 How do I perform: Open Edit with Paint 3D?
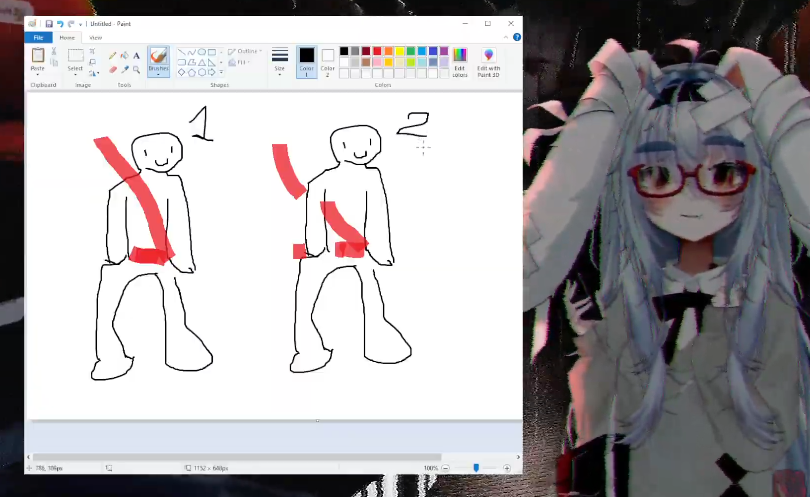[x=488, y=61]
